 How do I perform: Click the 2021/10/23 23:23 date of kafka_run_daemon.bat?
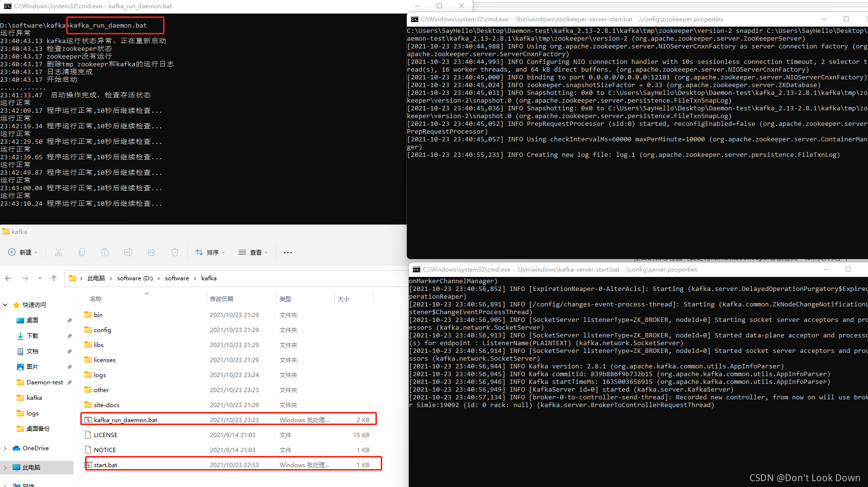[234, 420]
